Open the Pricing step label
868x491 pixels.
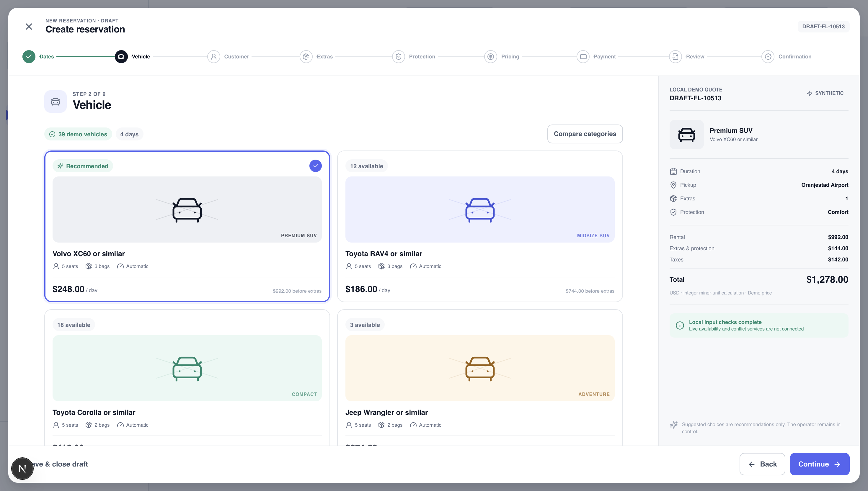(x=510, y=57)
